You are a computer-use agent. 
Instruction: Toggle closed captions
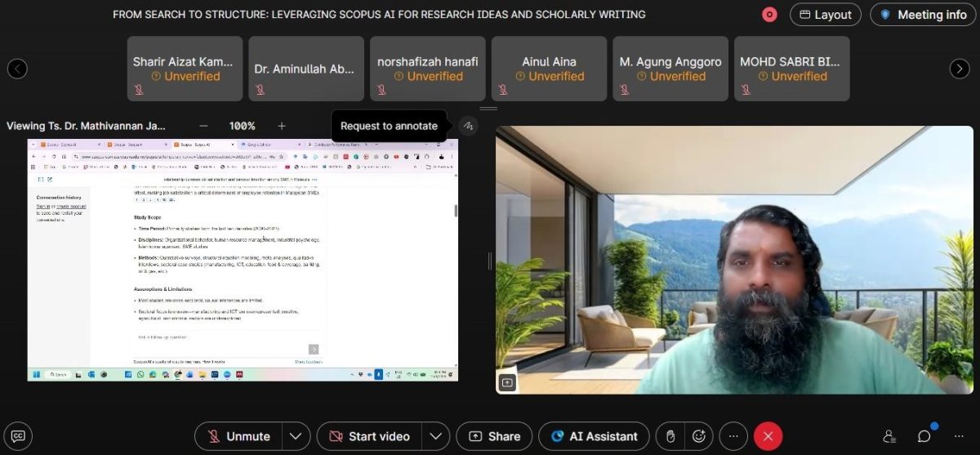tap(17, 436)
